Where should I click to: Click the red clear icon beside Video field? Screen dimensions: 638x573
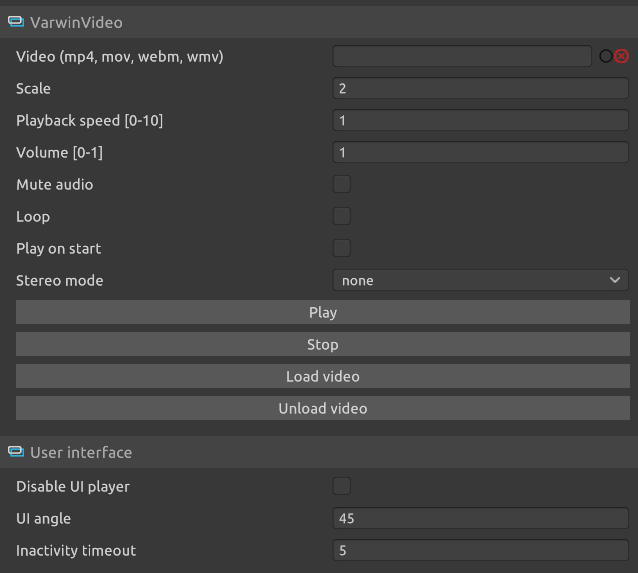[621, 57]
